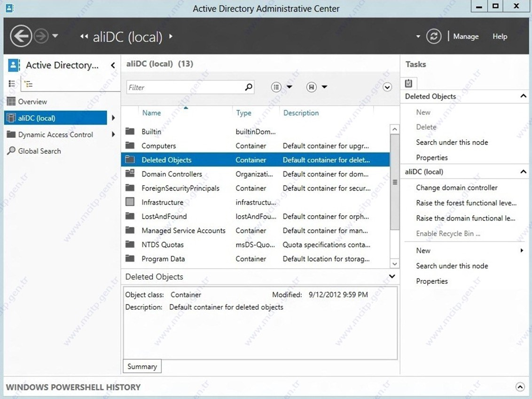
Task: Collapse the aliDC (local) tasks section
Action: pyautogui.click(x=523, y=171)
